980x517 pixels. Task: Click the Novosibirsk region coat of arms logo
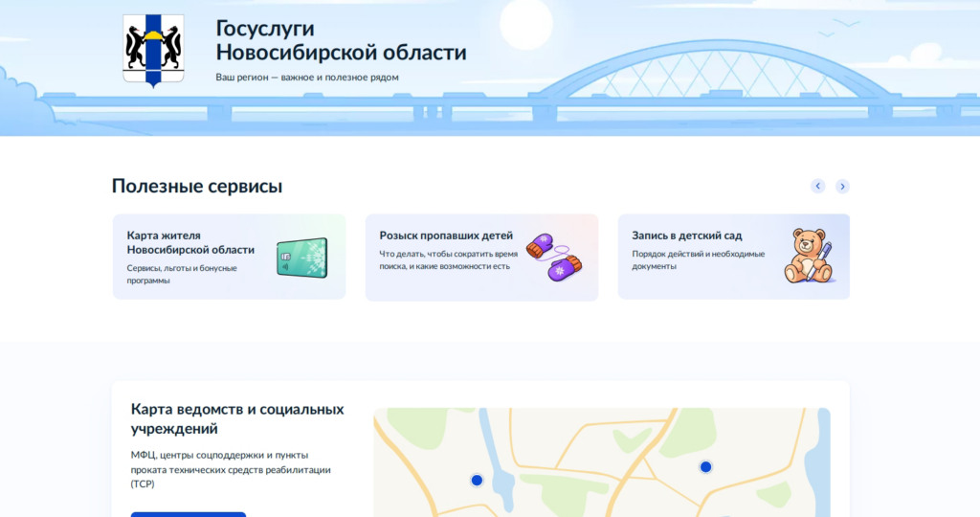pos(153,51)
